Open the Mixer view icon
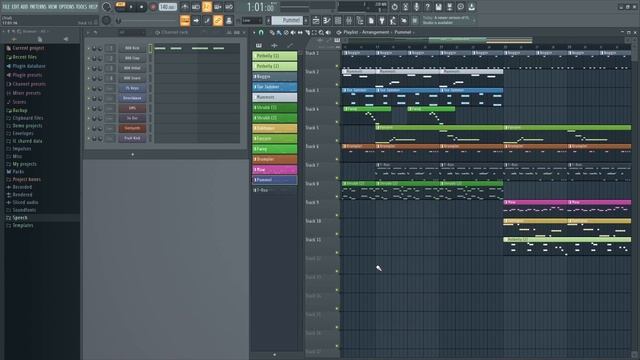The image size is (640, 360). (349, 20)
